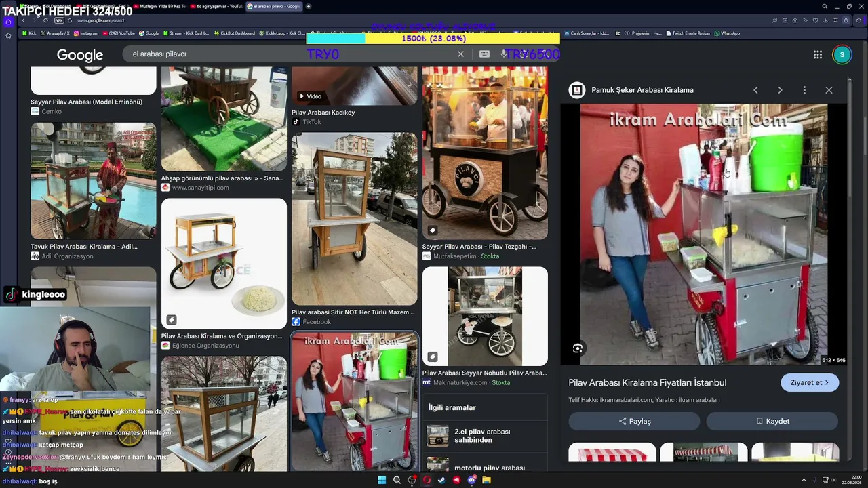Image resolution: width=868 pixels, height=488 pixels.
Task: Search inside image with the Lens icon
Action: click(578, 348)
